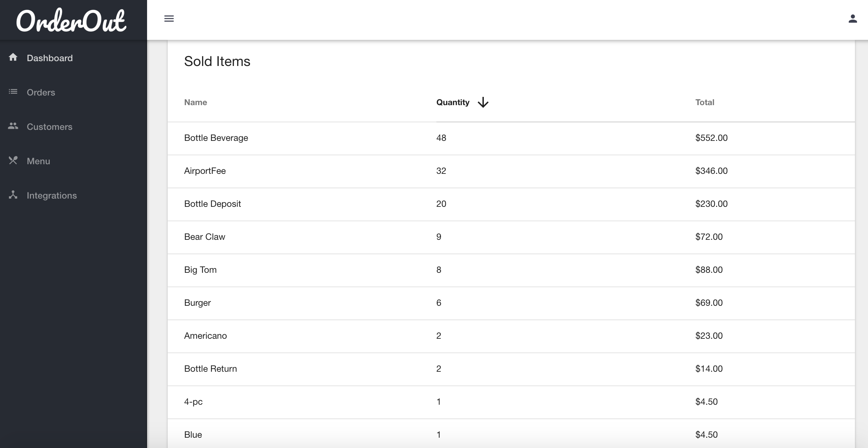This screenshot has height=448, width=868.
Task: Sort table by Total column header
Action: (x=704, y=102)
